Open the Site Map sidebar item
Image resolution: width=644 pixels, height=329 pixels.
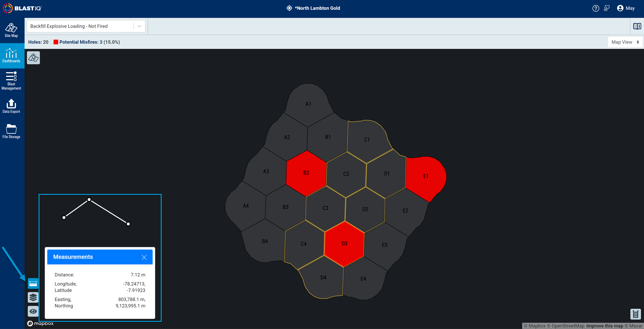[x=11, y=30]
